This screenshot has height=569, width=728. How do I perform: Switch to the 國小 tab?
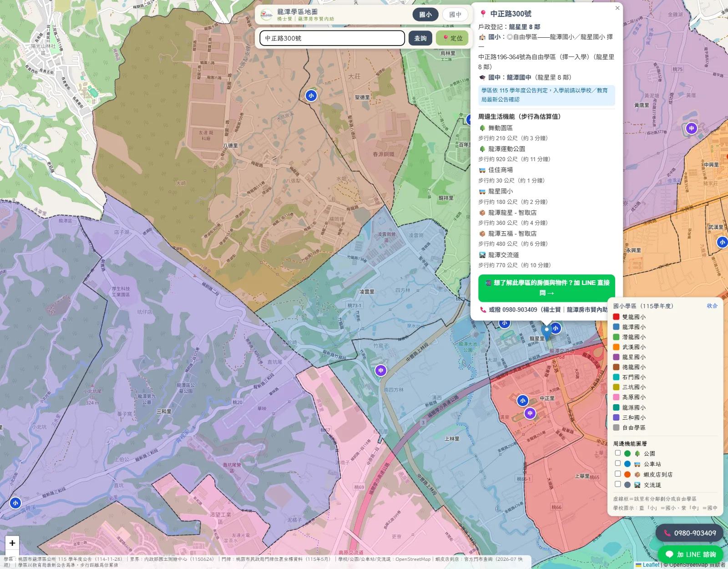[x=425, y=15]
